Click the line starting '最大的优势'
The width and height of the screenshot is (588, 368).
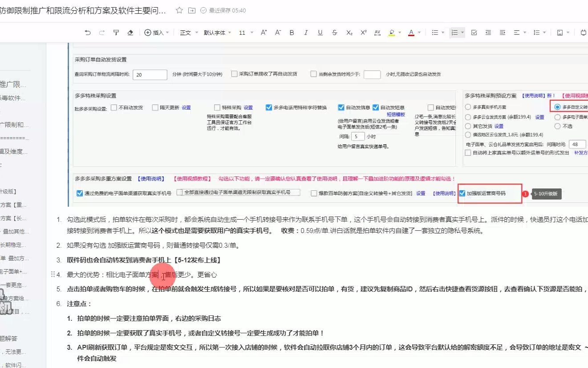click(142, 275)
